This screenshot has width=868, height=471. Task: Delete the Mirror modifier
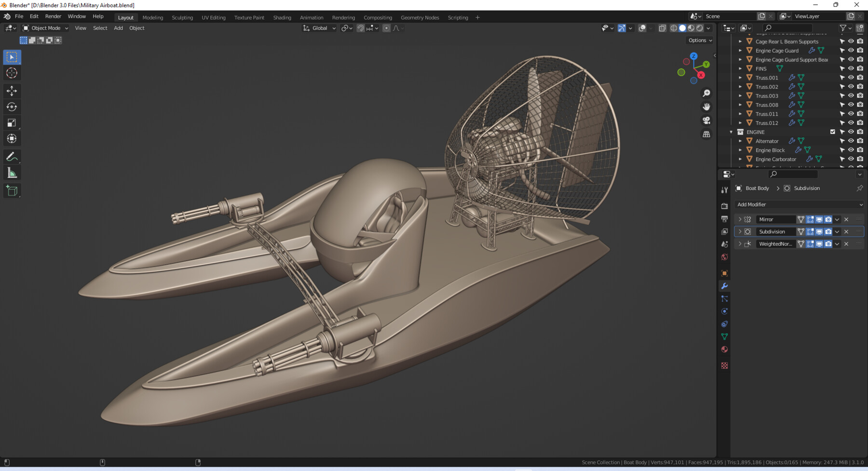[x=846, y=219]
